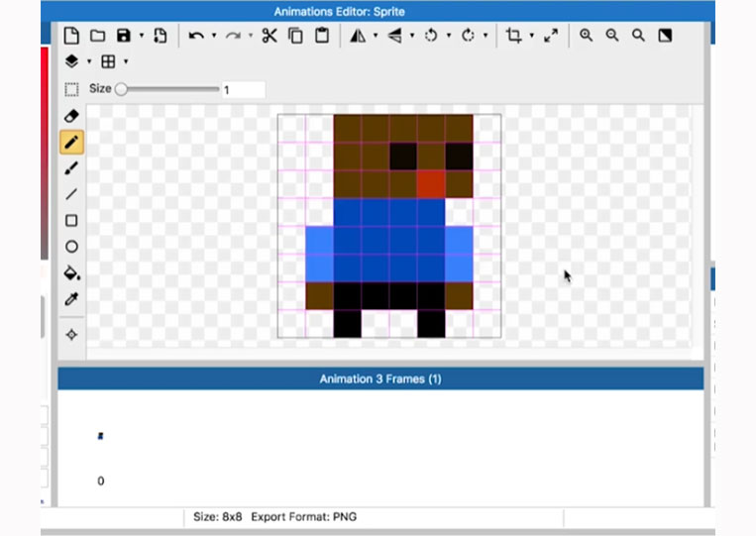Undo the last action
Viewport: 756px width, 536px height.
click(196, 36)
